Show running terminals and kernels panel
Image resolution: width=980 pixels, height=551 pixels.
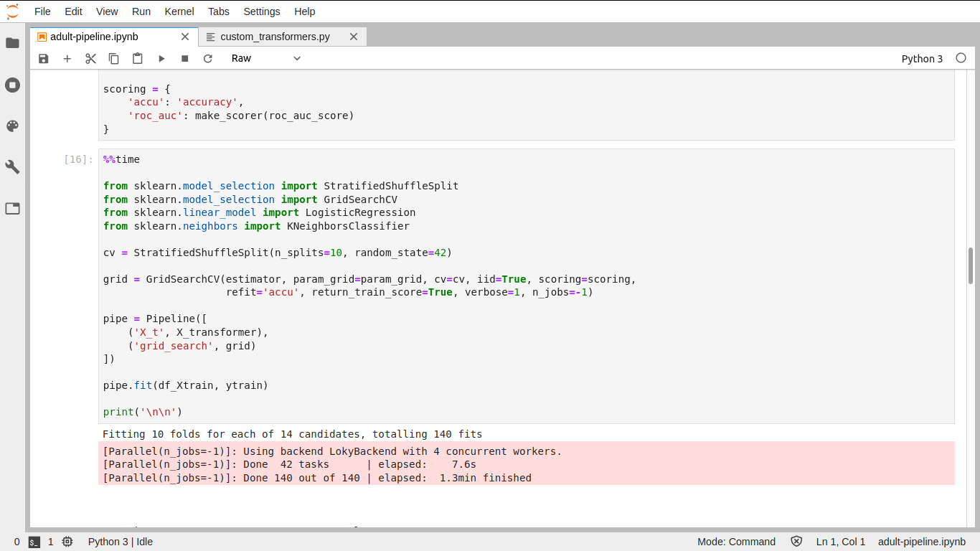pyautogui.click(x=12, y=85)
